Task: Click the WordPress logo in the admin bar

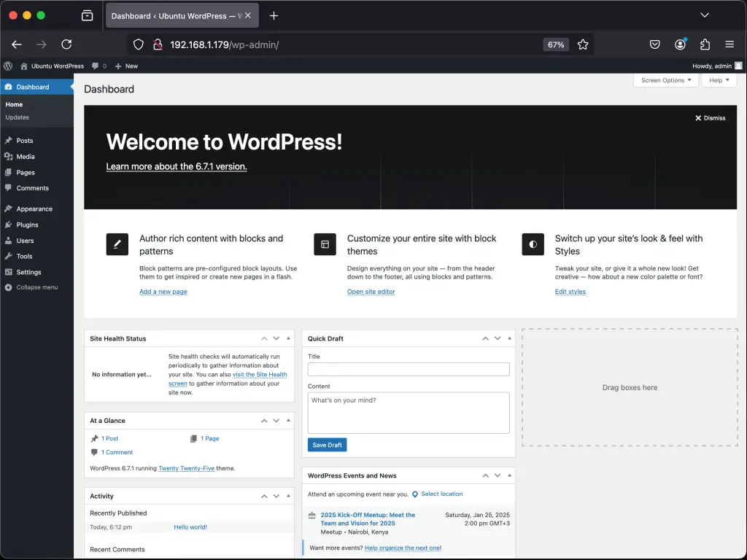Action: point(7,66)
